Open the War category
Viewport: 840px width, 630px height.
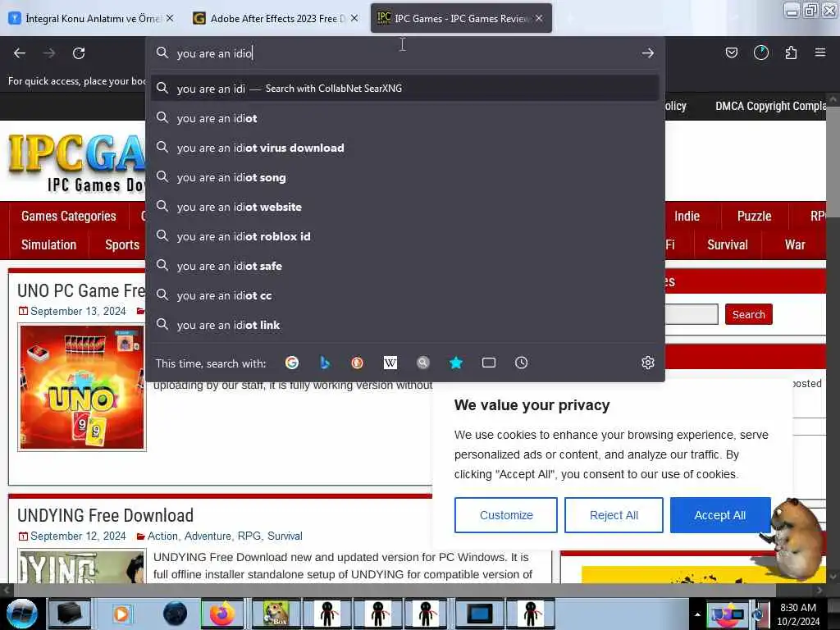point(795,244)
